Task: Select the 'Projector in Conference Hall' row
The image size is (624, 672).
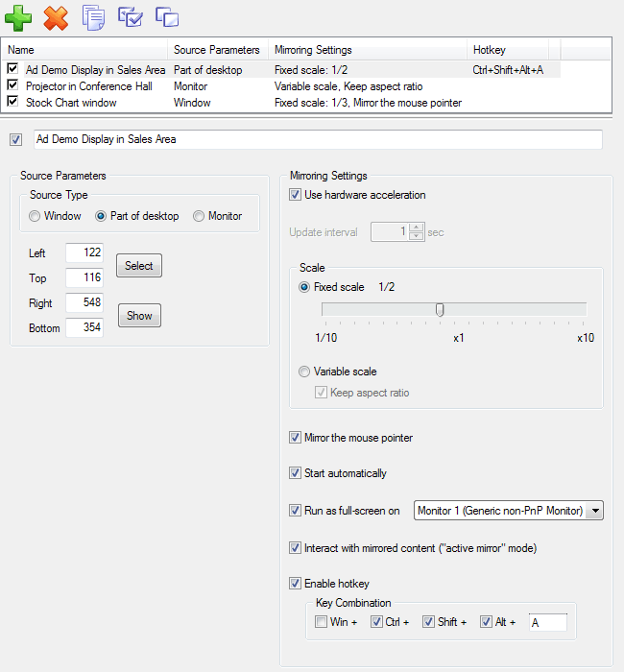Action: [x=281, y=86]
